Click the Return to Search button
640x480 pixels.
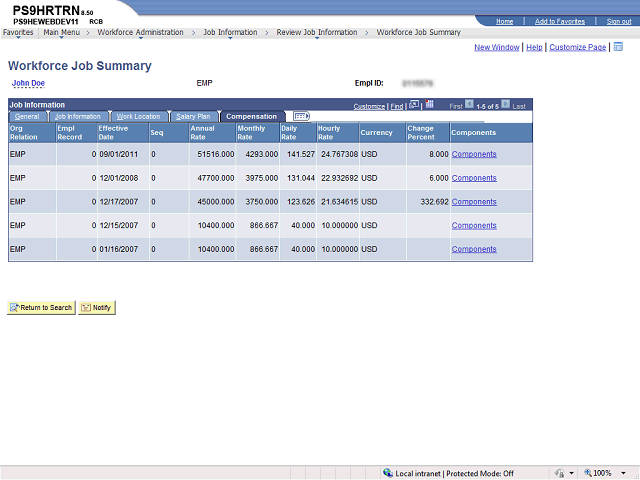41,307
